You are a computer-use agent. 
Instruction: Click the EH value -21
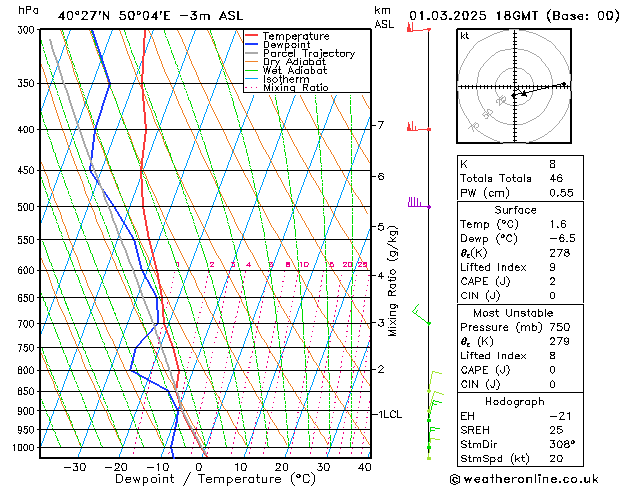558,416
